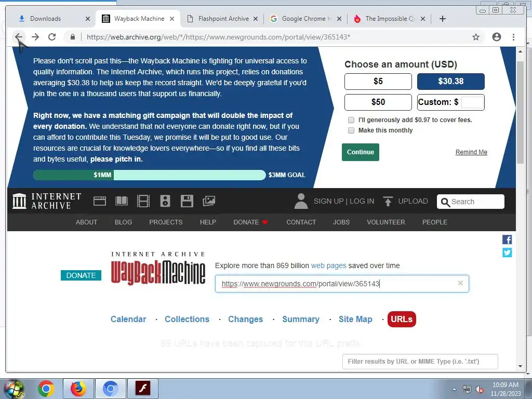Open the PROJECTS menu item
This screenshot has width=532, height=399.
[x=166, y=222]
